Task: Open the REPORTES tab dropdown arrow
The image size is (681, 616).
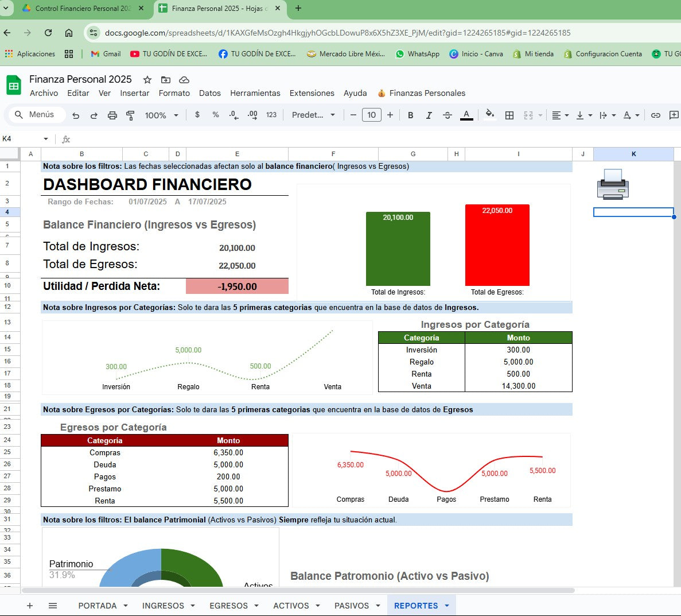Action: (x=447, y=606)
